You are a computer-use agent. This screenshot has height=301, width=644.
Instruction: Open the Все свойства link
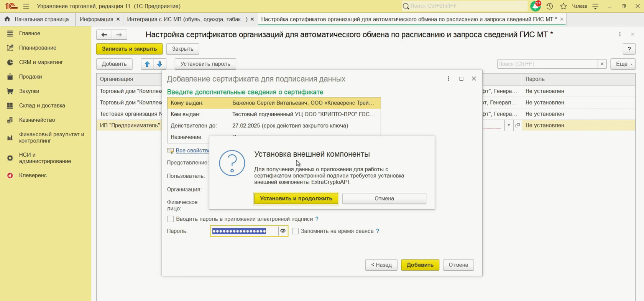(x=192, y=150)
